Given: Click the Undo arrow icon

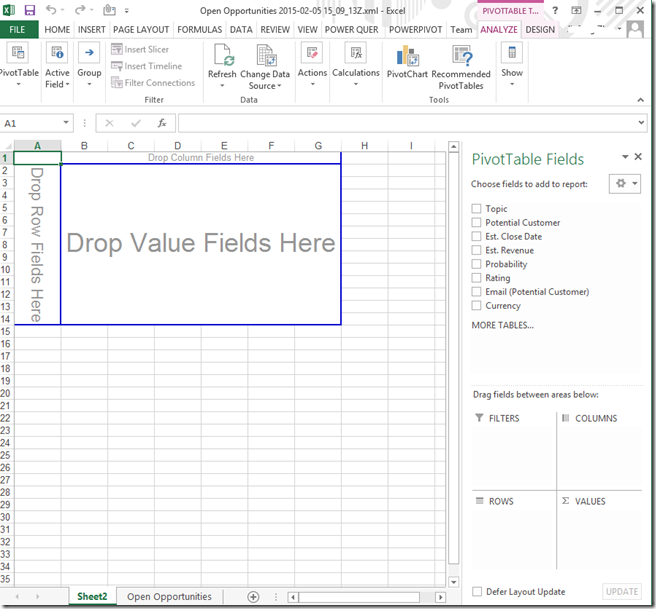Looking at the screenshot, I should click(51, 10).
